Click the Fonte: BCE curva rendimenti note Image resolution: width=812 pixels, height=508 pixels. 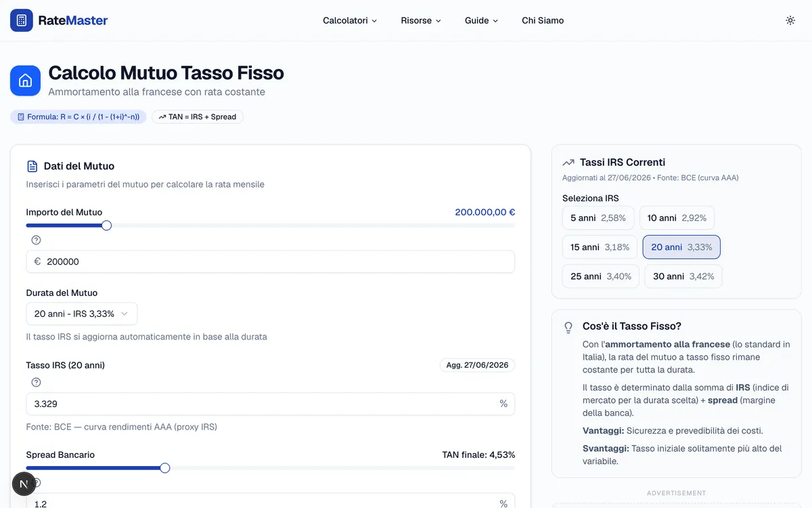point(122,427)
